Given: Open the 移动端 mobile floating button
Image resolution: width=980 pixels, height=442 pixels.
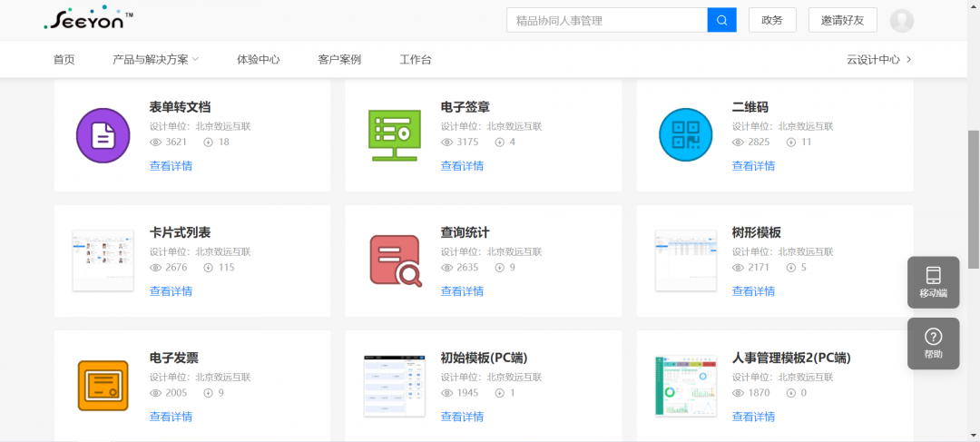Looking at the screenshot, I should coord(933,281).
